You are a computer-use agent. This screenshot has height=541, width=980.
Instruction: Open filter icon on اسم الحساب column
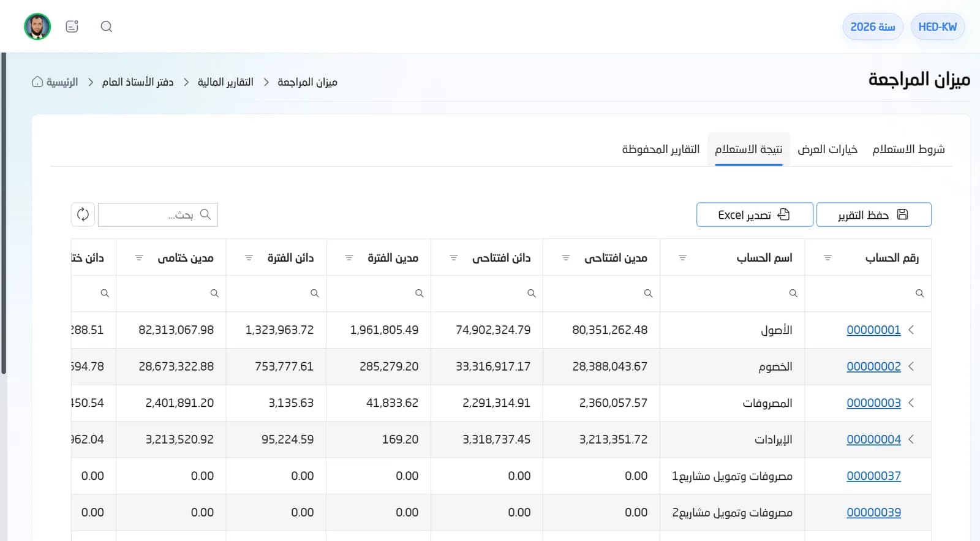682,258
